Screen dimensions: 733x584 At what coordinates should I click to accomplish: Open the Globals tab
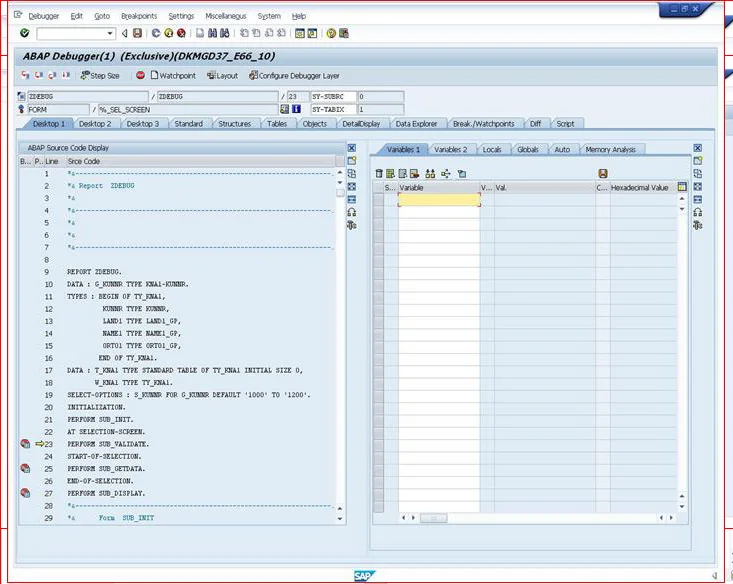[528, 149]
